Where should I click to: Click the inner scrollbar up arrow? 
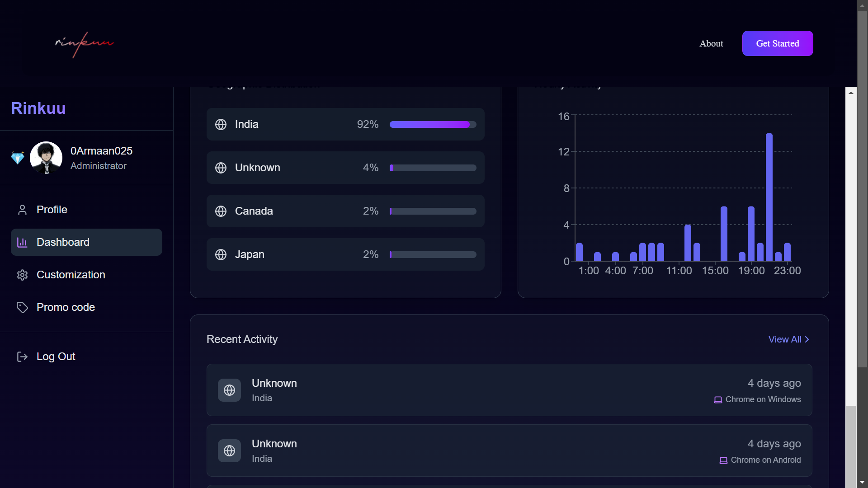point(851,92)
